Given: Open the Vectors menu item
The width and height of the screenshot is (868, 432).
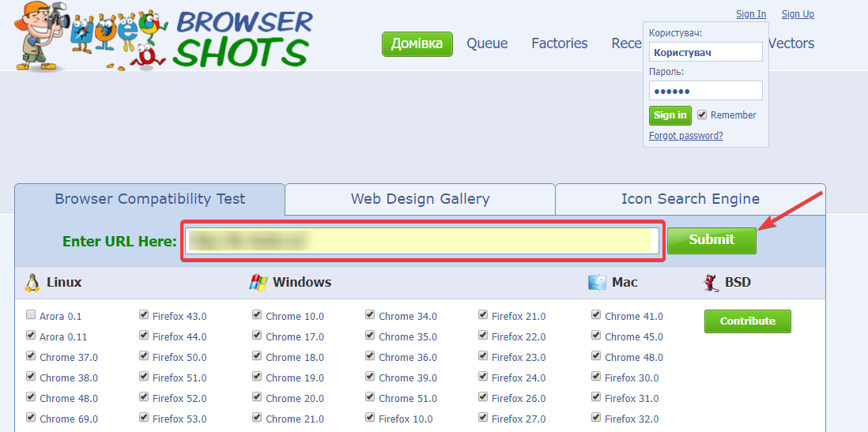Looking at the screenshot, I should point(791,43).
